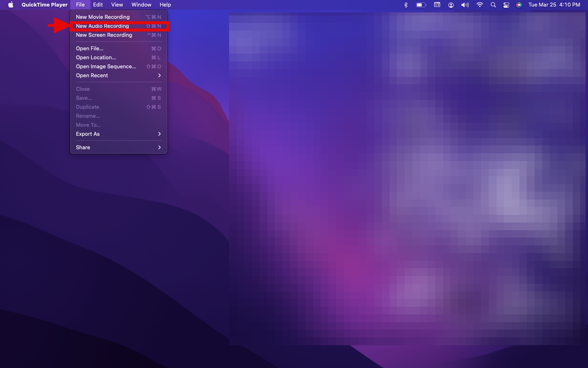The image size is (588, 368).
Task: Choose New Screen Recording
Action: pyautogui.click(x=119, y=35)
